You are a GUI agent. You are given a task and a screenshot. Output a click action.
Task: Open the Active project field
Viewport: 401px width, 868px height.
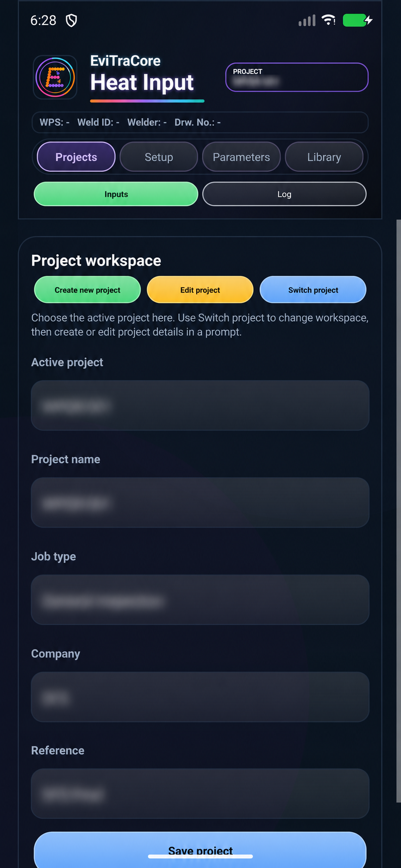click(200, 405)
